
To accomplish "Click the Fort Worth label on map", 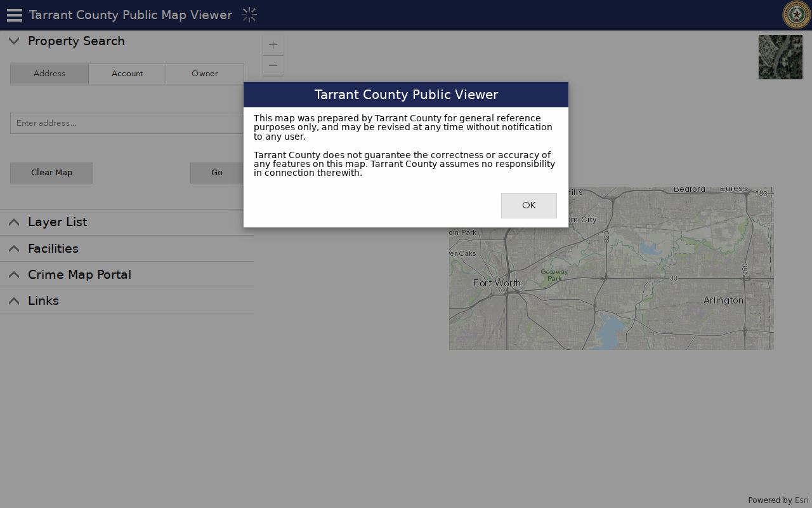I will pos(497,283).
